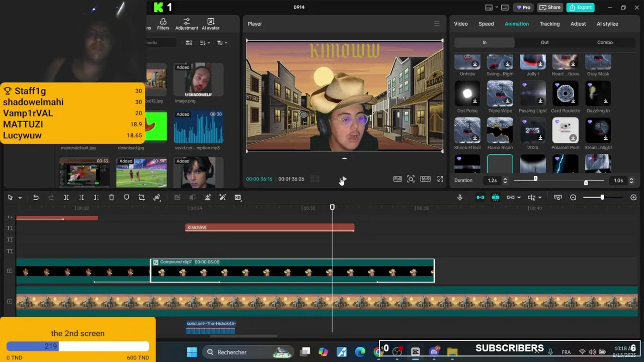Toggle auto snapping on the timeline

495,198
